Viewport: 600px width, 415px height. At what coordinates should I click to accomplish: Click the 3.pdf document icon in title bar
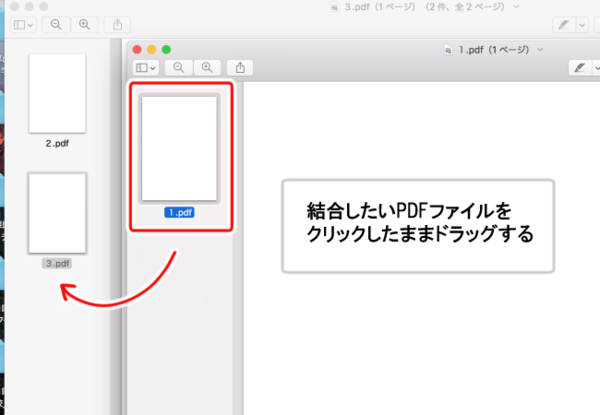click(334, 7)
